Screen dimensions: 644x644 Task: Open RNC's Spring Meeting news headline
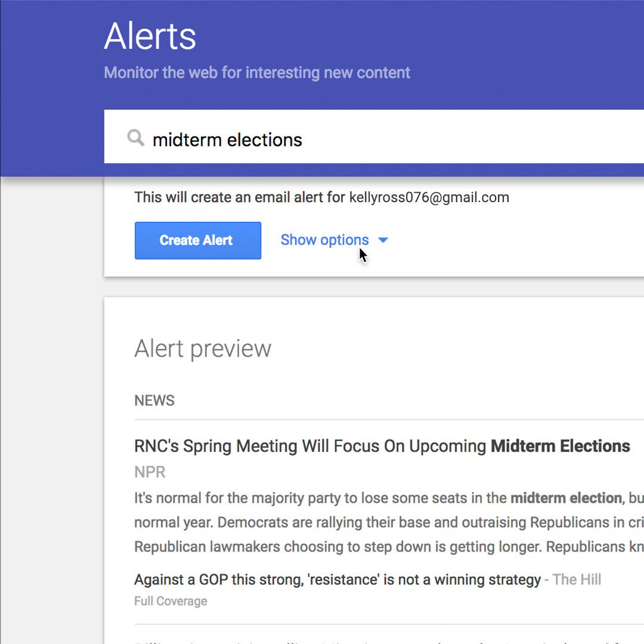(382, 446)
